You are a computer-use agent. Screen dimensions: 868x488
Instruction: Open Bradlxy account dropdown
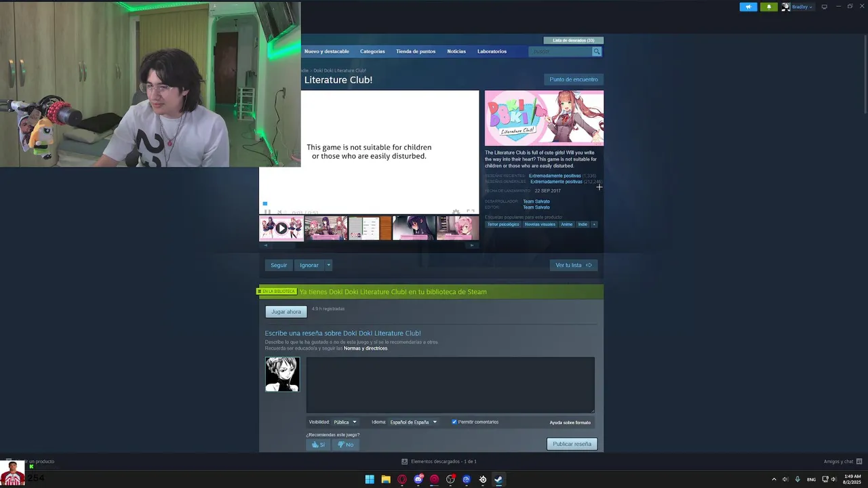(802, 7)
